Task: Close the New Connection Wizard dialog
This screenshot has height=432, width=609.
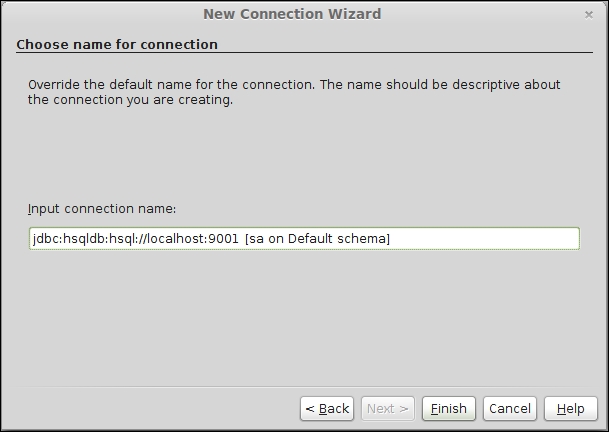Action: click(588, 15)
